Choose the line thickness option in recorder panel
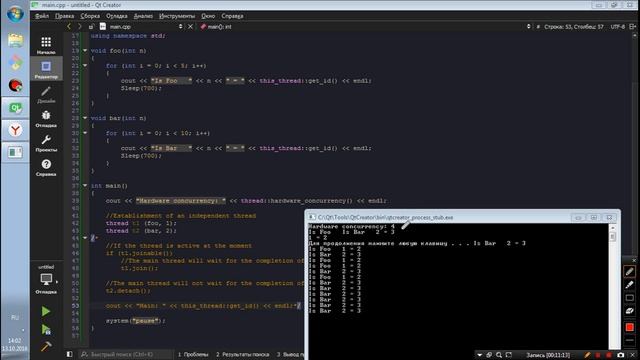640x360 pixels. 629,340
